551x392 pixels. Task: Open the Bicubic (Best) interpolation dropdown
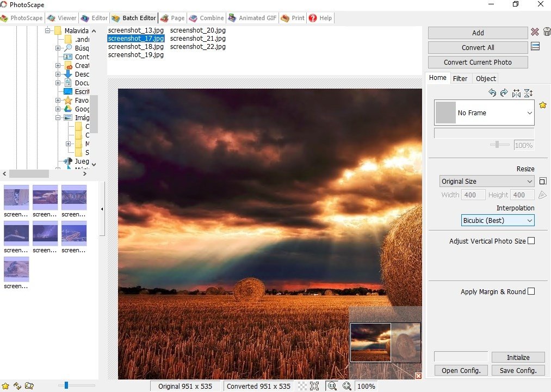tap(497, 220)
